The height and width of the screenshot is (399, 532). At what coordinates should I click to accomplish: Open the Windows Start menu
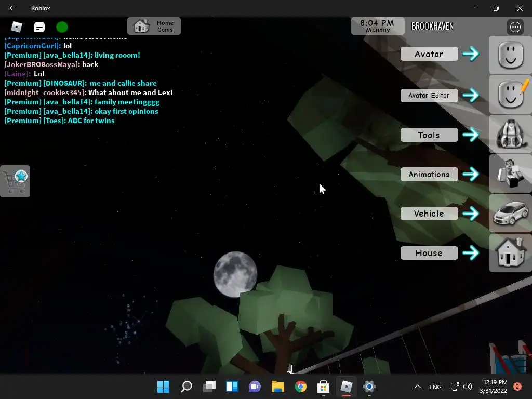coord(163,387)
